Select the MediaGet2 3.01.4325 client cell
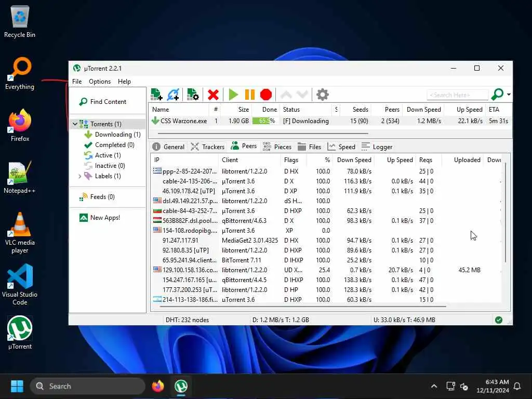Screen dimensions: 532x399 point(250,240)
